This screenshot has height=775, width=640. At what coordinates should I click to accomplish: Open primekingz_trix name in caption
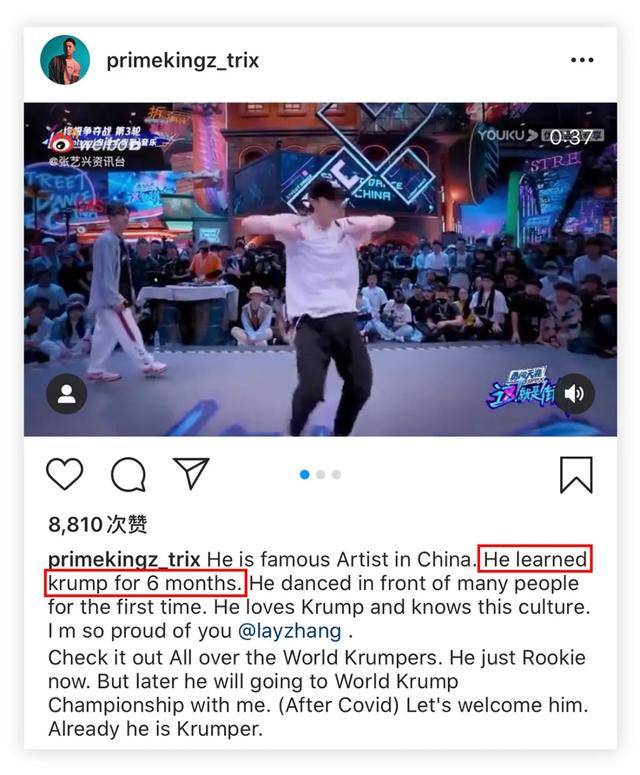[x=124, y=560]
